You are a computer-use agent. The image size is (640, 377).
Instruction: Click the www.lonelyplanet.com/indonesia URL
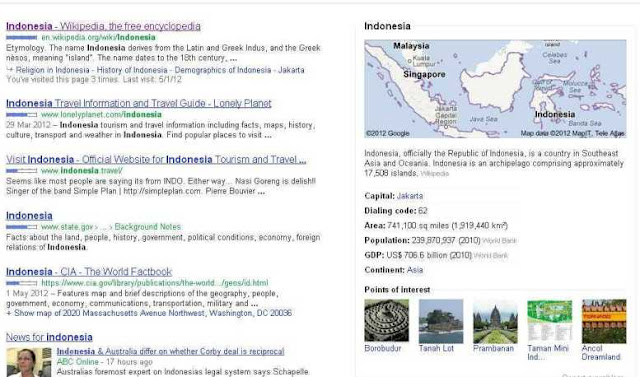point(101,115)
